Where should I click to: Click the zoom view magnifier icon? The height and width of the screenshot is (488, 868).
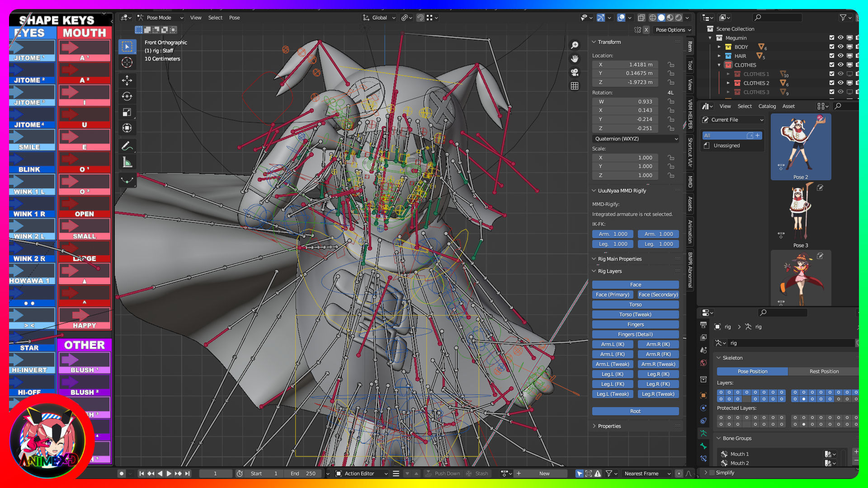575,45
